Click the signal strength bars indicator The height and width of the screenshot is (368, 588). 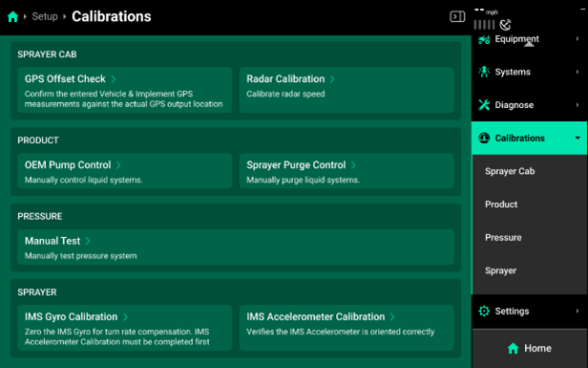484,25
